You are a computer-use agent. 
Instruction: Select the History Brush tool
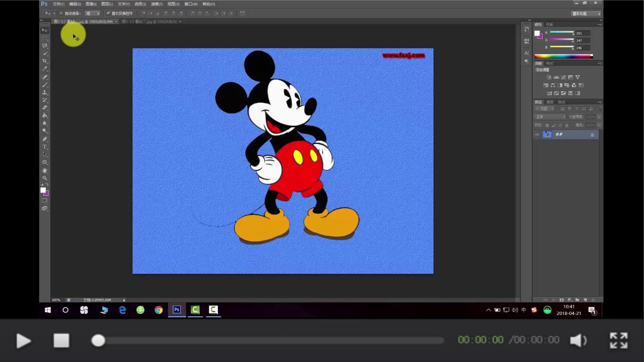click(45, 100)
